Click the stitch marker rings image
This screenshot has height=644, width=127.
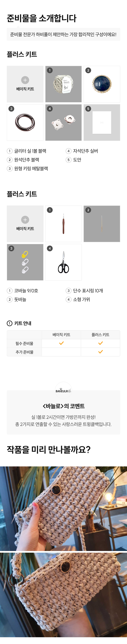coord(25,262)
